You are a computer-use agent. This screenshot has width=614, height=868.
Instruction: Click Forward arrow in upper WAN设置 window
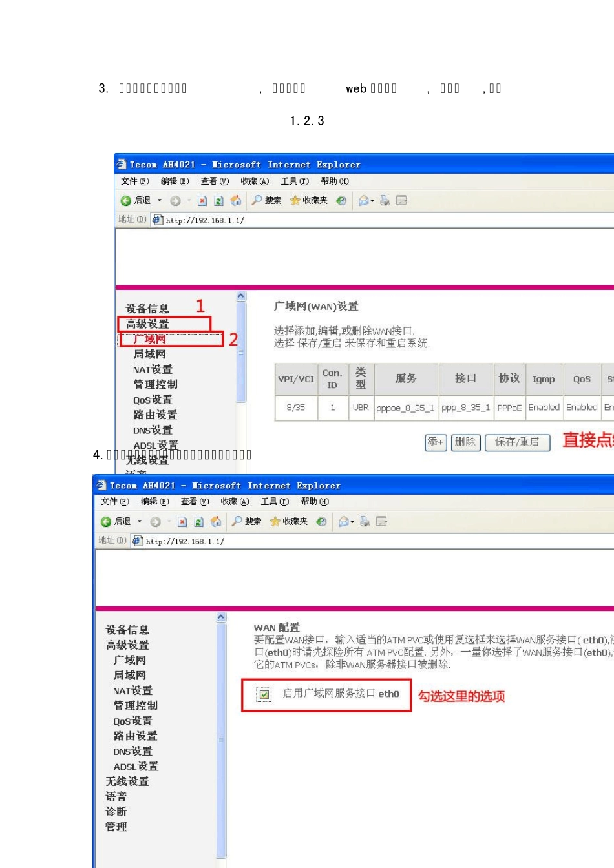(175, 201)
